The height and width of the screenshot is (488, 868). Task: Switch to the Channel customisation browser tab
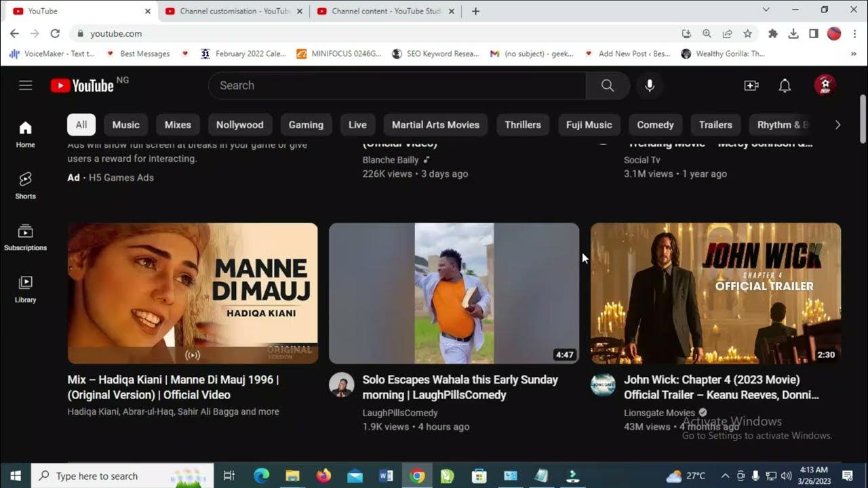click(234, 11)
